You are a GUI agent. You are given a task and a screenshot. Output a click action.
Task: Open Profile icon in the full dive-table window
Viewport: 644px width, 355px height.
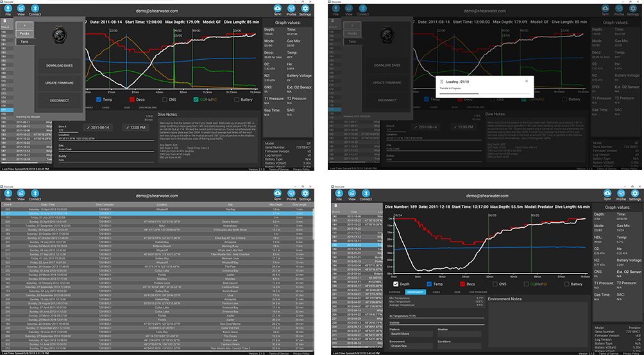291,193
